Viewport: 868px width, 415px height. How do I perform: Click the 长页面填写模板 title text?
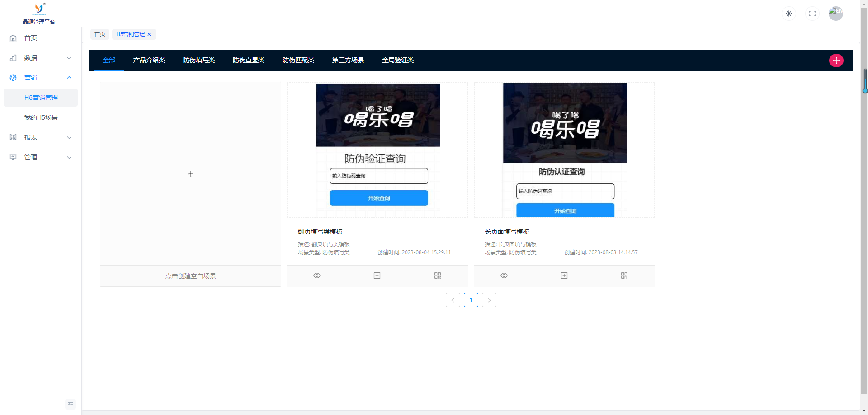click(x=507, y=232)
